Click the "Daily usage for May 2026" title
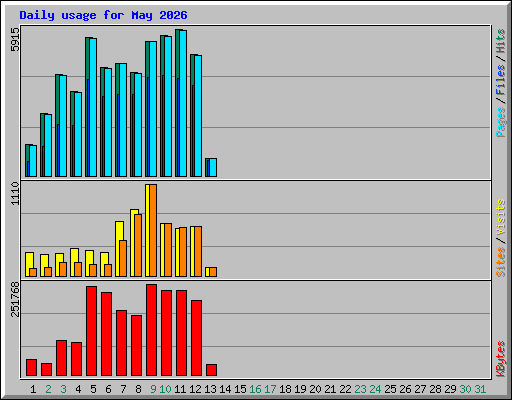Viewport: 512px width, 400px height. coord(103,15)
